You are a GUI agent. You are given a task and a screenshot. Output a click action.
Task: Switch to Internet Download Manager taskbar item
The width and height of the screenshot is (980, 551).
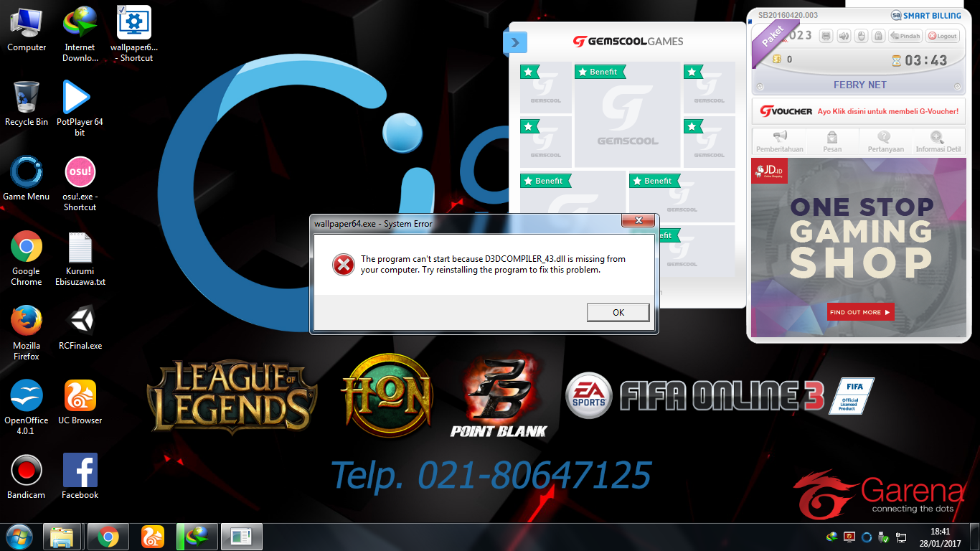click(197, 537)
